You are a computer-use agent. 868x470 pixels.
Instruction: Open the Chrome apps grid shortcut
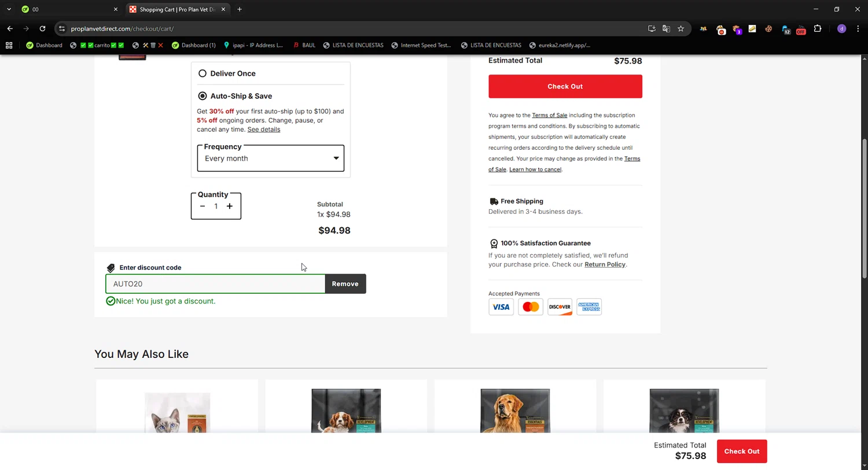click(9, 45)
